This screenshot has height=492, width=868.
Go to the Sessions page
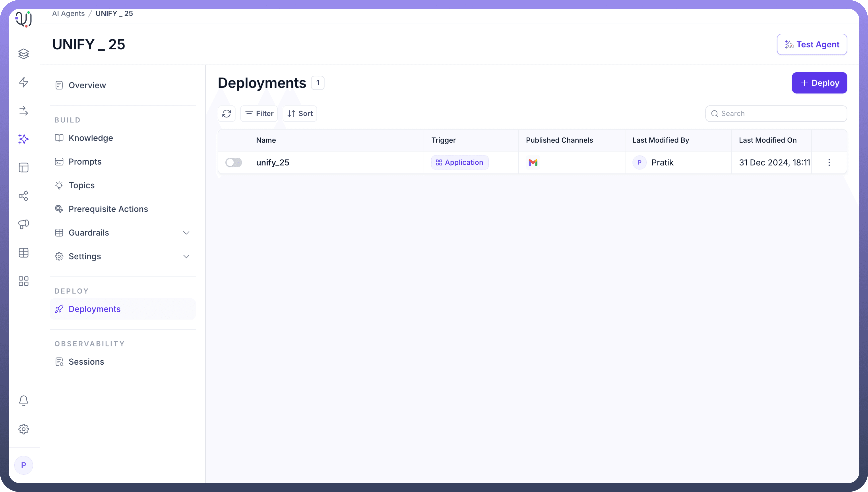[x=86, y=362]
